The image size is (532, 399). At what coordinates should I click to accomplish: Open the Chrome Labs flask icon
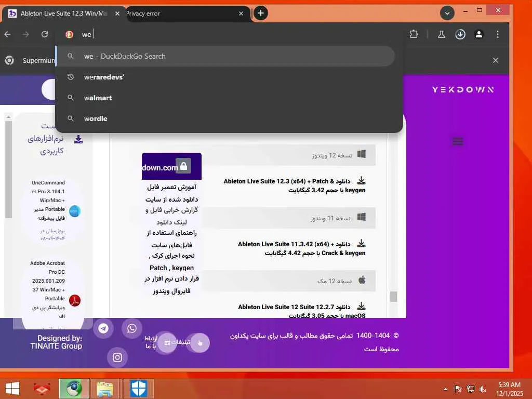pyautogui.click(x=442, y=34)
